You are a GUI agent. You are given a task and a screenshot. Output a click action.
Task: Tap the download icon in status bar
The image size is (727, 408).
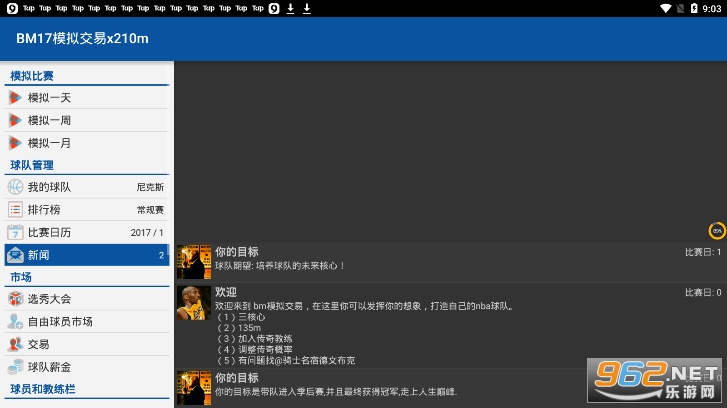click(x=290, y=8)
